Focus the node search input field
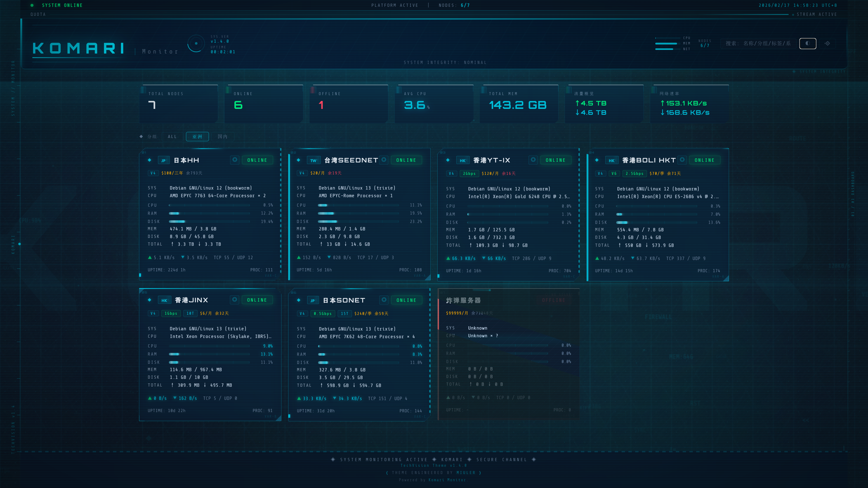 pyautogui.click(x=758, y=43)
